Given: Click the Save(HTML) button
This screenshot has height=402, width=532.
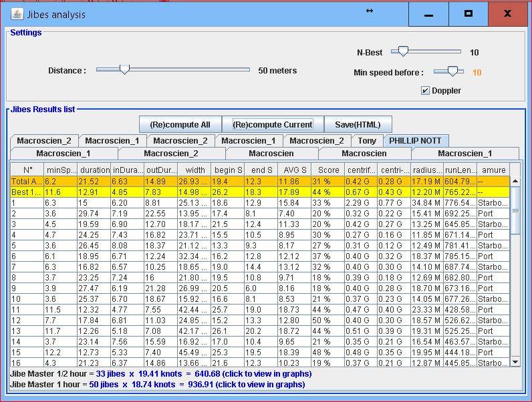Looking at the screenshot, I should [358, 124].
